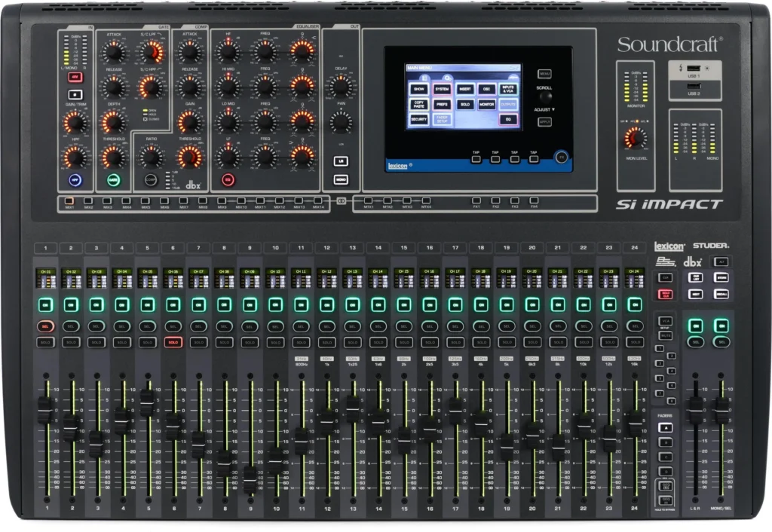Screen dimensions: 772x532
Task: Select INPUTS & VCA on the touchscreen
Action: 509,89
